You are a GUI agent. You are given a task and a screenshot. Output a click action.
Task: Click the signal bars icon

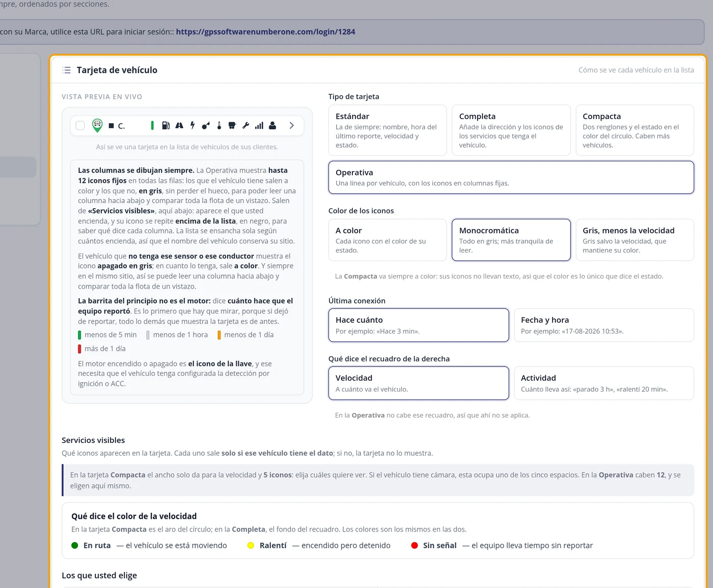coord(259,125)
